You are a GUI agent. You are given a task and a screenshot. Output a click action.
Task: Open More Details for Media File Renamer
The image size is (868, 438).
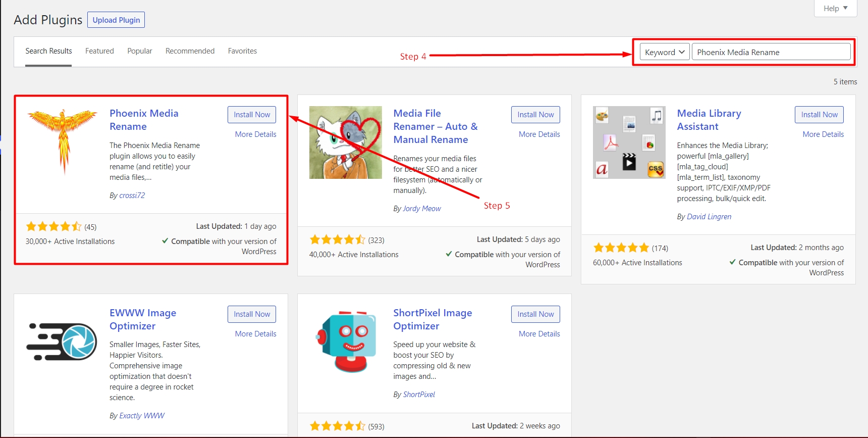click(539, 134)
